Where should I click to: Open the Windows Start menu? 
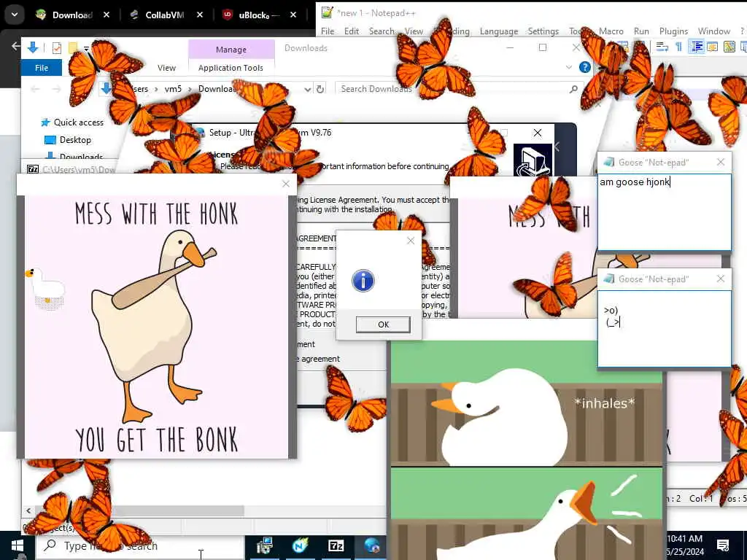[18, 545]
